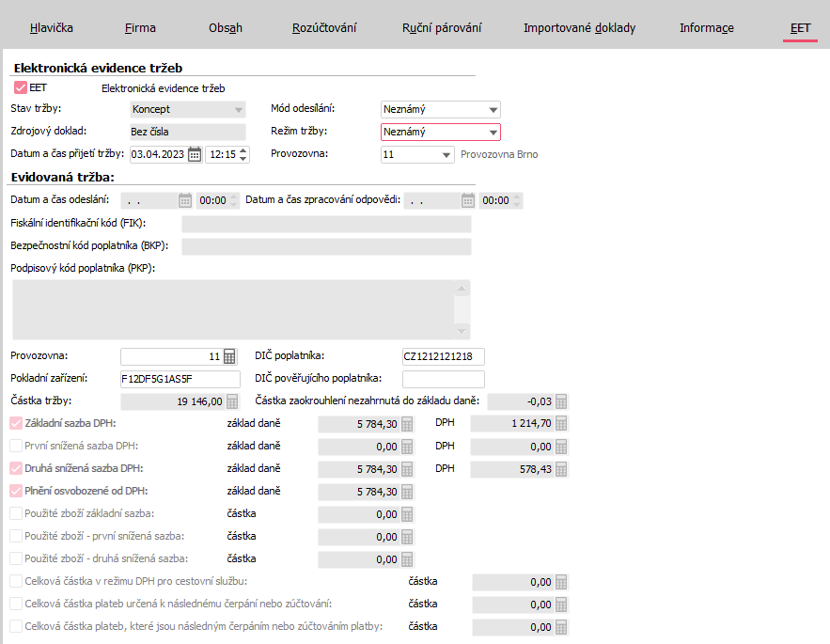Toggle the EET checkbox
The image size is (830, 644).
click(22, 87)
